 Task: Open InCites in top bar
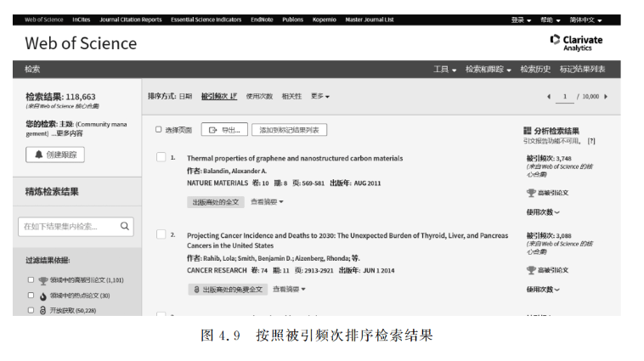pos(82,20)
